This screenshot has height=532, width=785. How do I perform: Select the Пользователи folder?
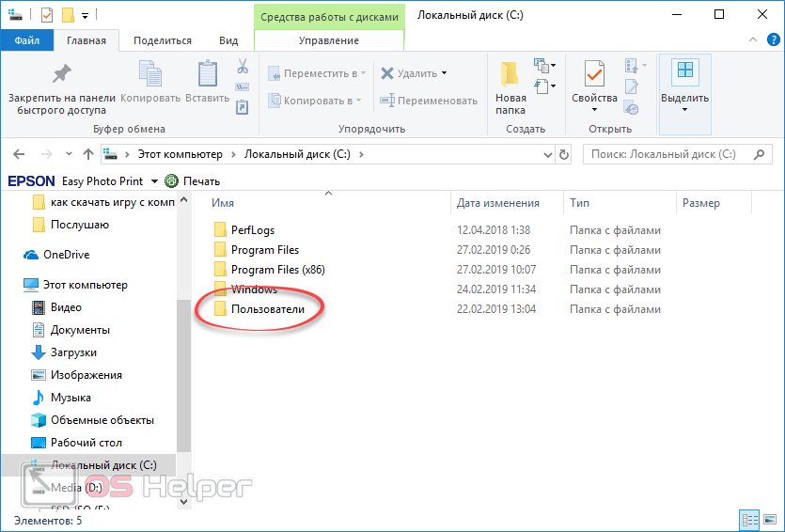click(x=267, y=309)
